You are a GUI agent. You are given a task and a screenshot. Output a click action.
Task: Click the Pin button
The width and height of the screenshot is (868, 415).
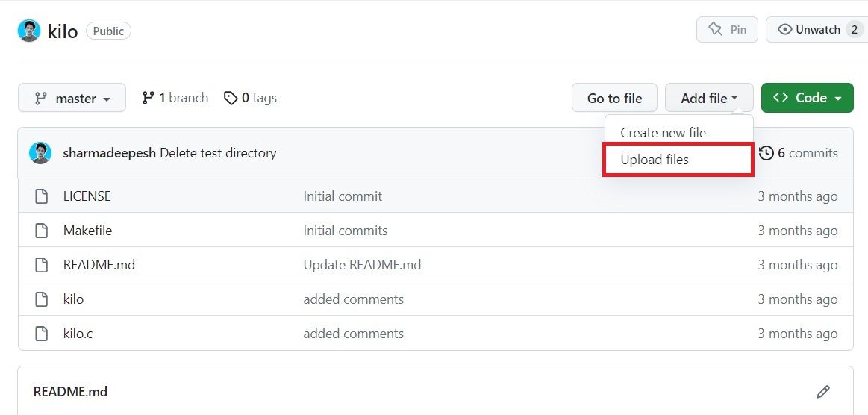(728, 30)
